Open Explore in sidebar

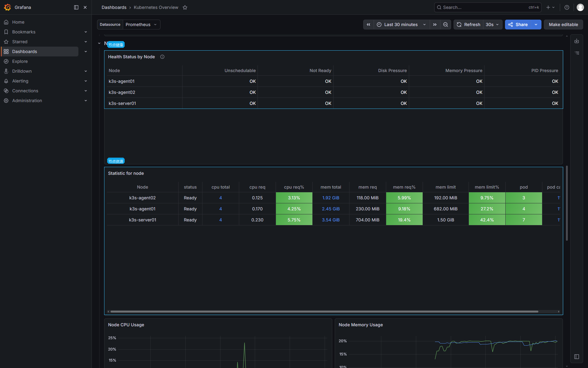pyautogui.click(x=20, y=61)
